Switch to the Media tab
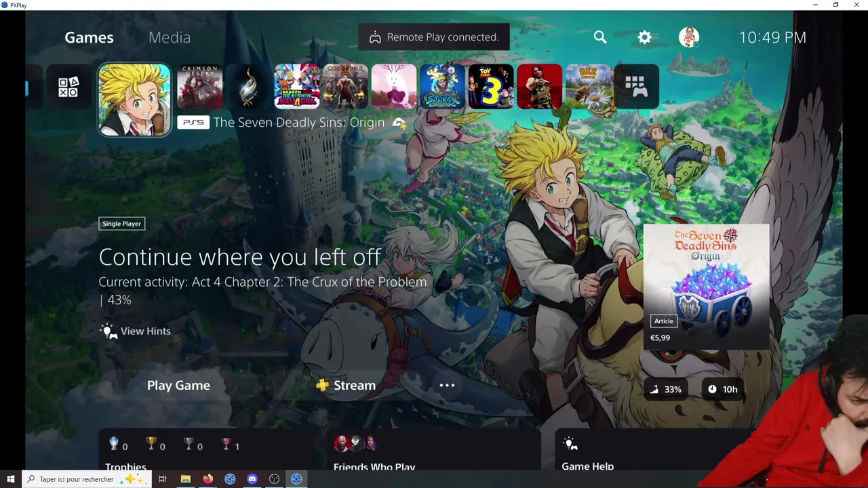This screenshot has width=868, height=488. (170, 37)
